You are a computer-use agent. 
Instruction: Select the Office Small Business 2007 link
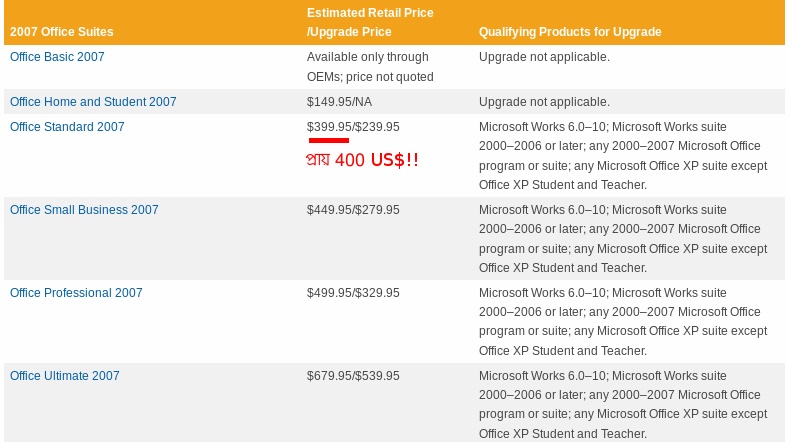point(84,210)
